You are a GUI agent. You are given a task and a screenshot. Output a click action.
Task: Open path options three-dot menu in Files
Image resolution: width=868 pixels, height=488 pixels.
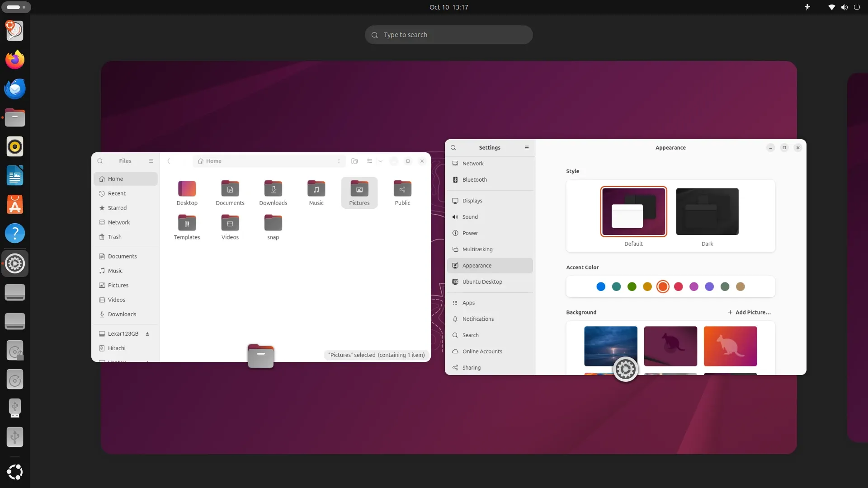[x=339, y=161]
